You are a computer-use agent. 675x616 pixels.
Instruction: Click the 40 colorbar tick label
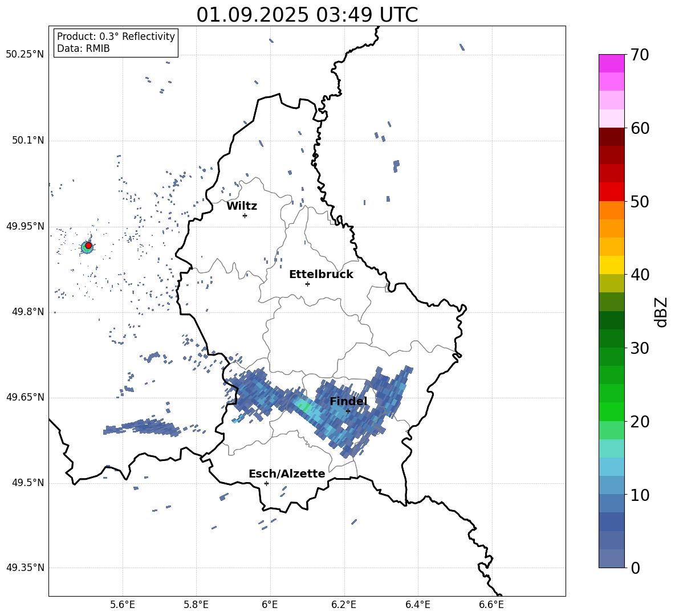pyautogui.click(x=640, y=275)
